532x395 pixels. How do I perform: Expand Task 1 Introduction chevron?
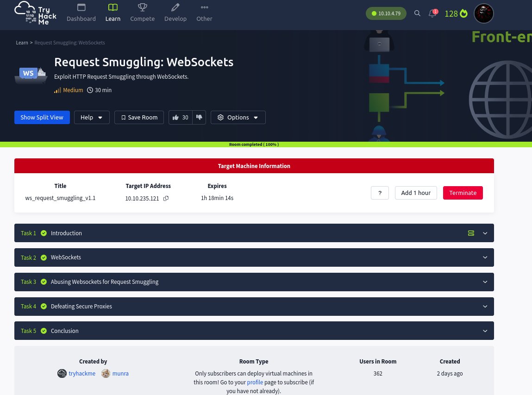pyautogui.click(x=485, y=233)
